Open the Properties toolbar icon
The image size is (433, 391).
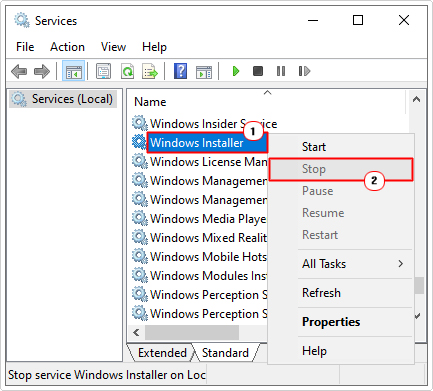pyautogui.click(x=104, y=71)
